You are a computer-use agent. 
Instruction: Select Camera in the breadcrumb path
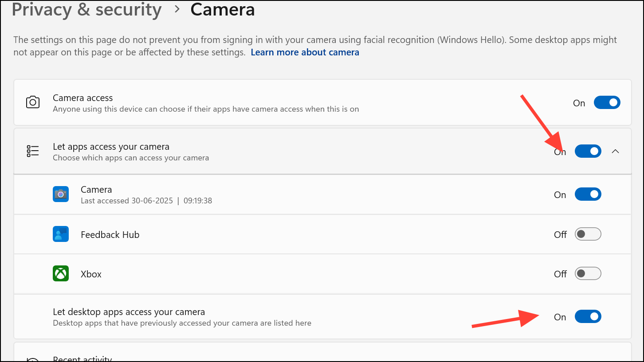coord(222,10)
